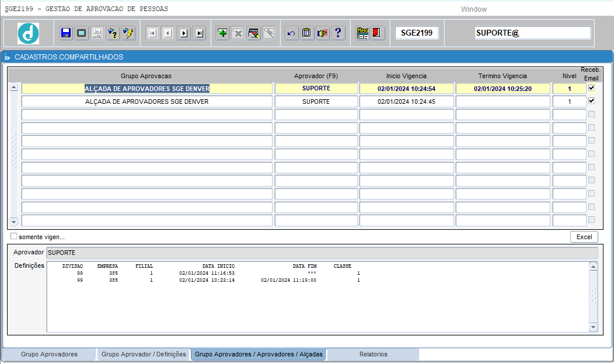Image resolution: width=614 pixels, height=364 pixels.
Task: Go to first record navigation icon
Action: (x=153, y=33)
